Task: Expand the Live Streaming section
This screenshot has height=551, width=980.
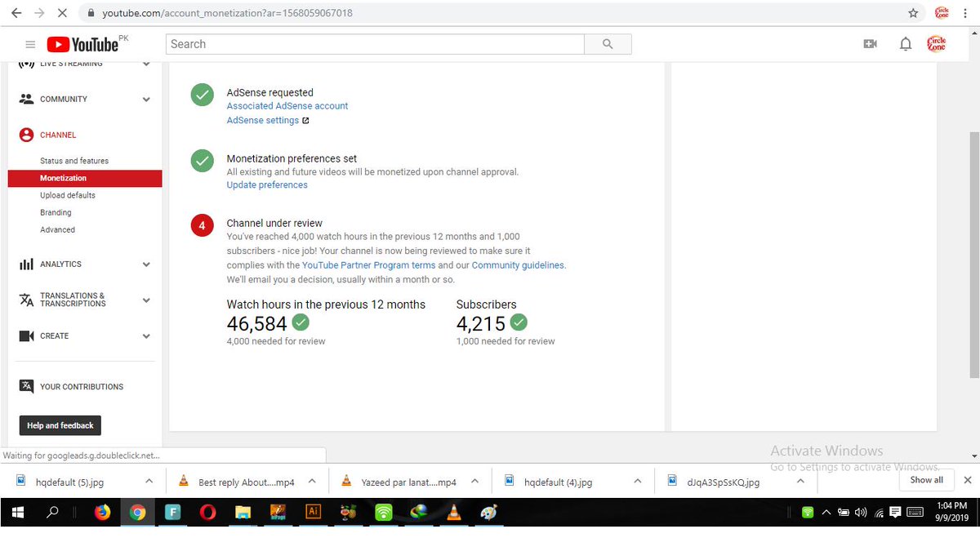Action: (146, 63)
